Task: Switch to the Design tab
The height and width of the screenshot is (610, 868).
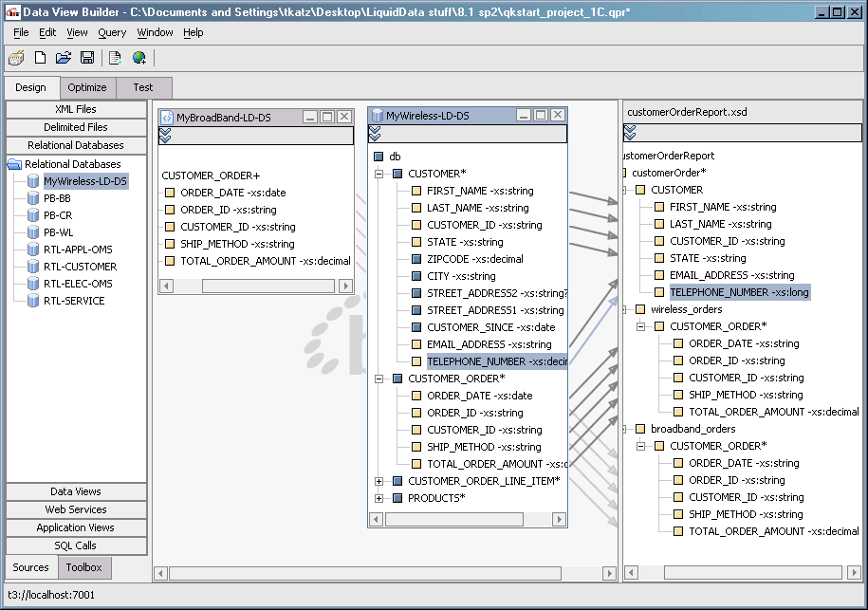Action: pyautogui.click(x=31, y=87)
